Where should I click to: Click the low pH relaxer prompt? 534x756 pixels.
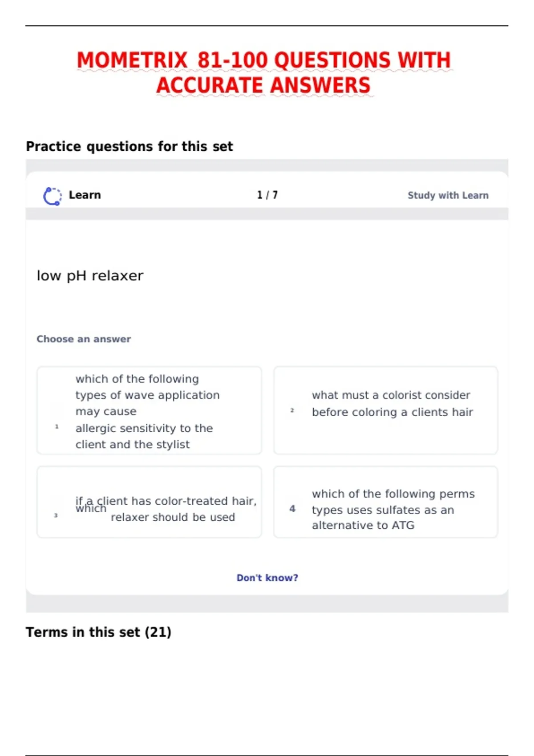[x=90, y=276]
